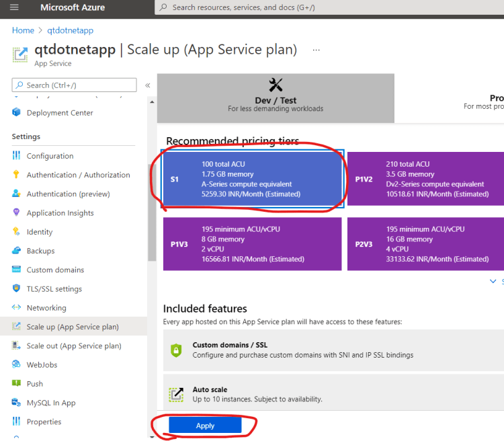Click the Custom domains / SSL feature row
This screenshot has height=441, width=504.
click(333, 350)
